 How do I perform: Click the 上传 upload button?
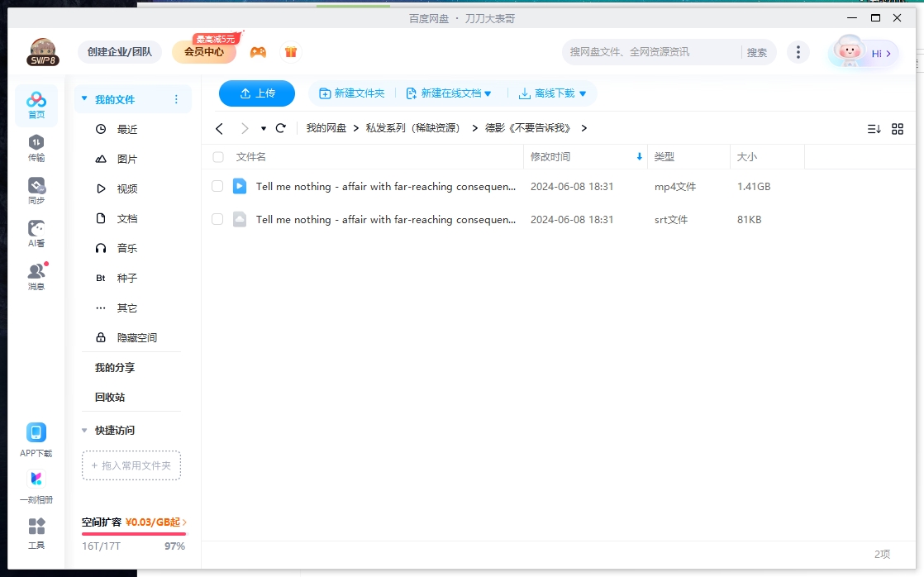(x=256, y=93)
